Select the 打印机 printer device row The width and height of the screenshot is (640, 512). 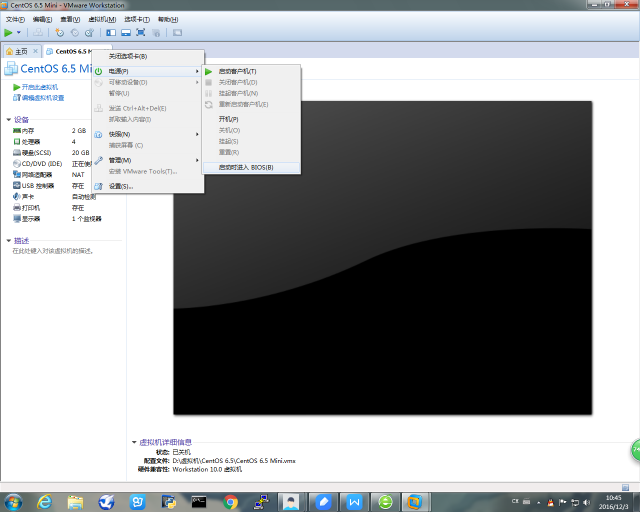[51, 208]
